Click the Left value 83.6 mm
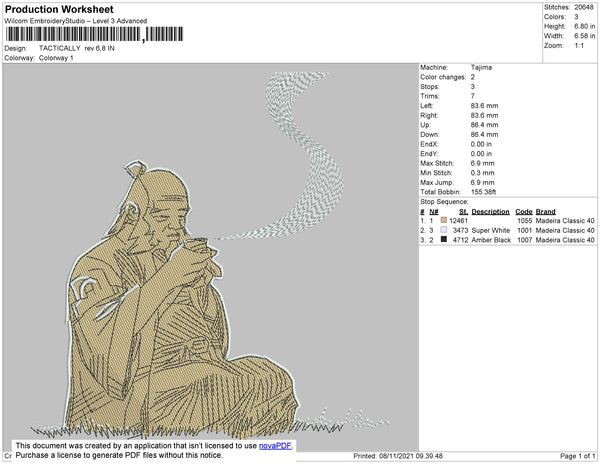The width and height of the screenshot is (600, 464). coord(484,106)
